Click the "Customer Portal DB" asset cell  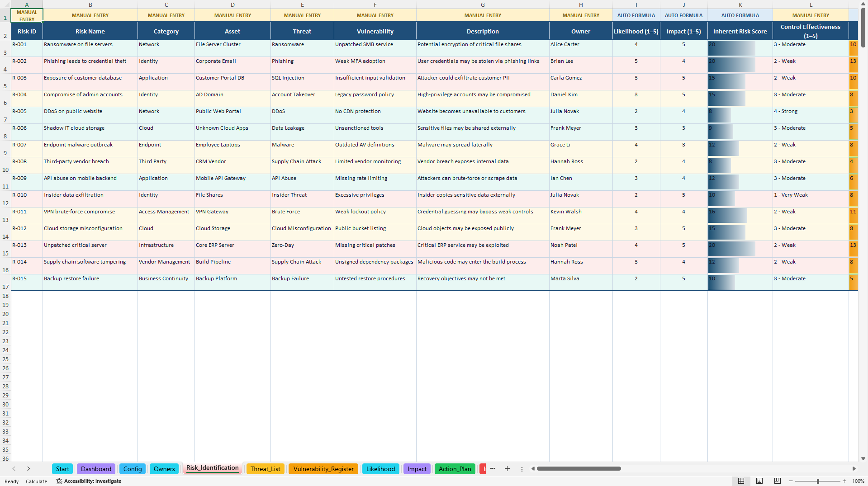click(232, 81)
